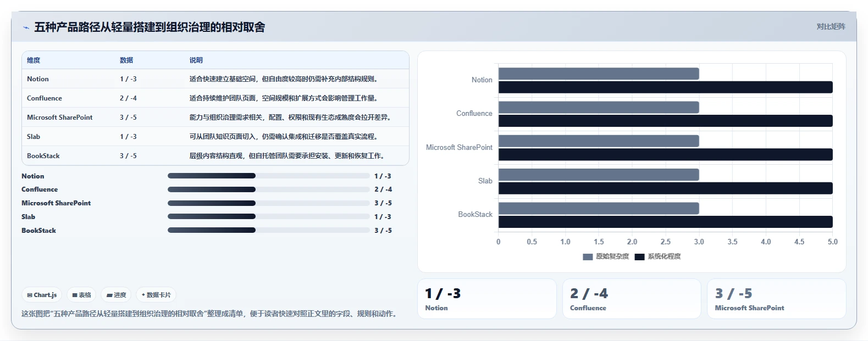868x341 pixels.
Task: Click the Microsoft SharePoint progress bar
Action: 269,203
